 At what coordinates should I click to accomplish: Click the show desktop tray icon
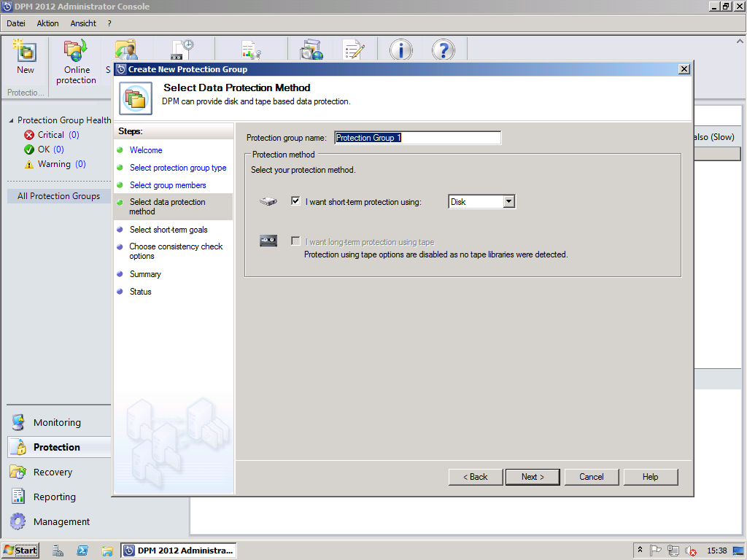point(738,551)
